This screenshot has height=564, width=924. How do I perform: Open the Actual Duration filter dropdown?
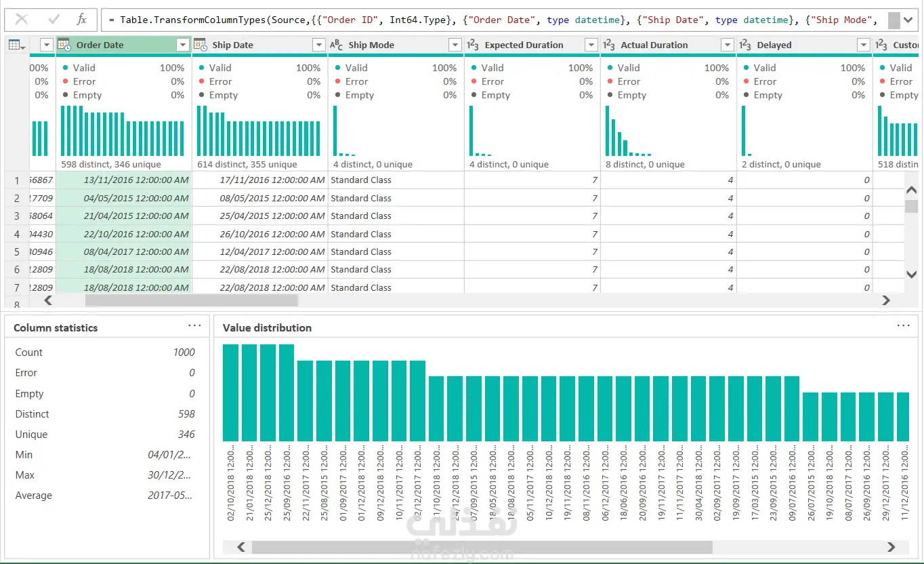point(728,45)
